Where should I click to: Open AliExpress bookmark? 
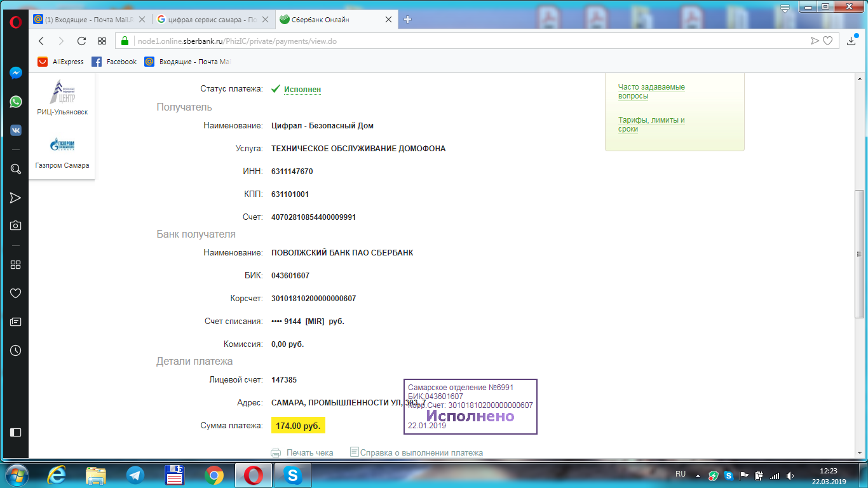[60, 62]
